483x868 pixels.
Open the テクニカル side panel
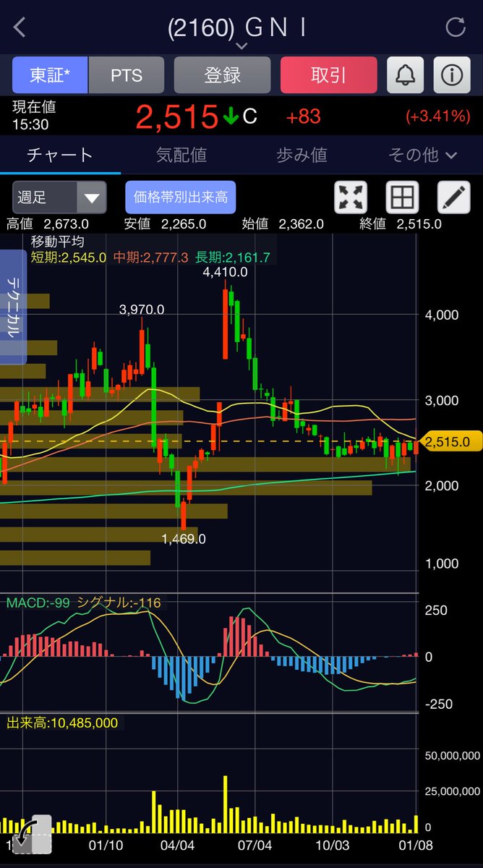click(x=13, y=307)
